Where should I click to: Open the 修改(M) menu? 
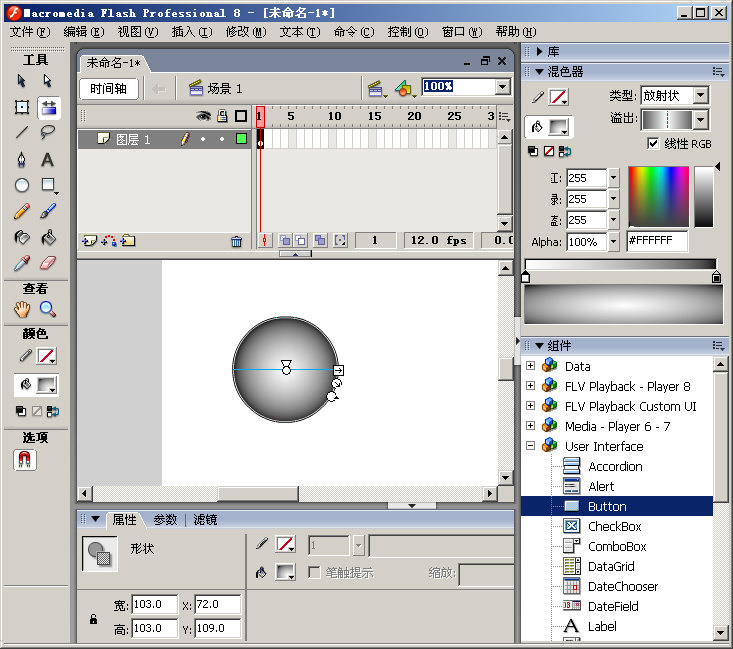point(245,32)
